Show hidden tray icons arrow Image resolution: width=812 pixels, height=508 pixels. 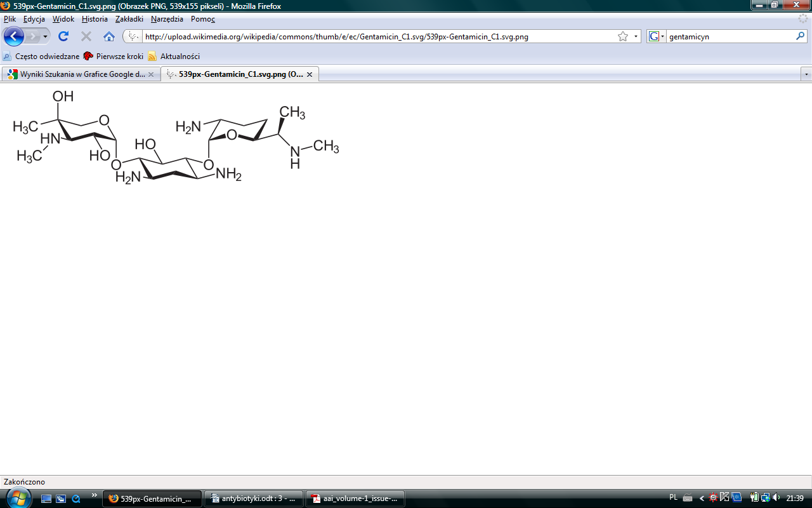[x=702, y=498]
